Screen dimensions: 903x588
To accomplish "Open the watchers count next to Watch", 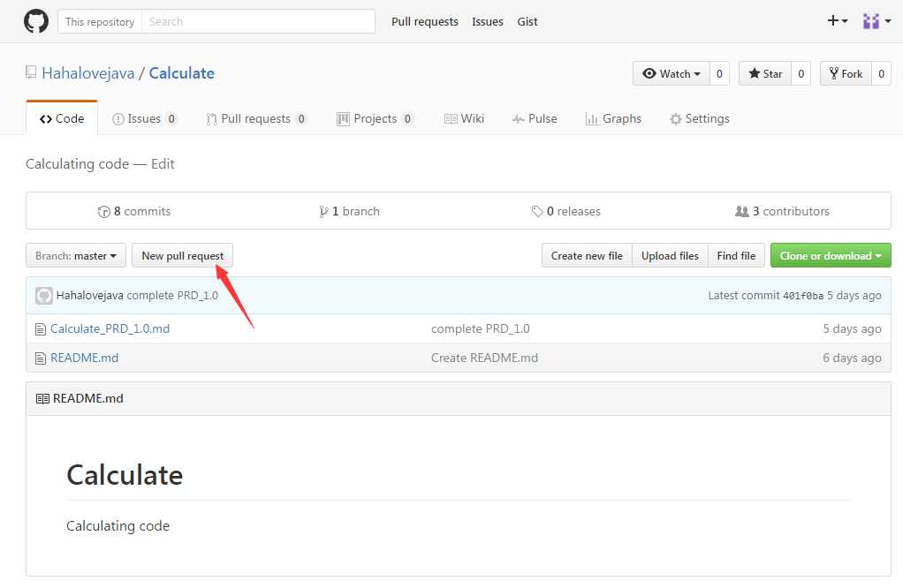I will 719,73.
